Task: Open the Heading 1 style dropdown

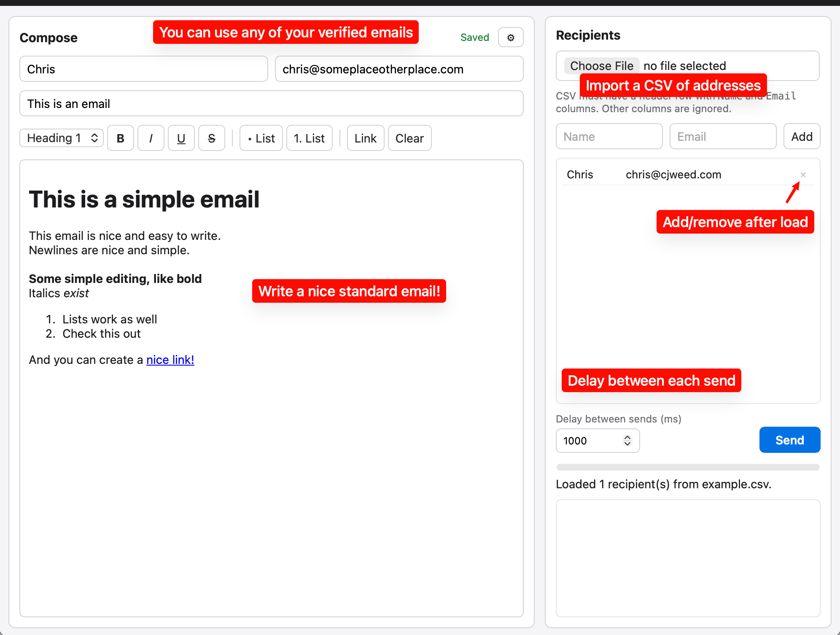Action: tap(62, 138)
